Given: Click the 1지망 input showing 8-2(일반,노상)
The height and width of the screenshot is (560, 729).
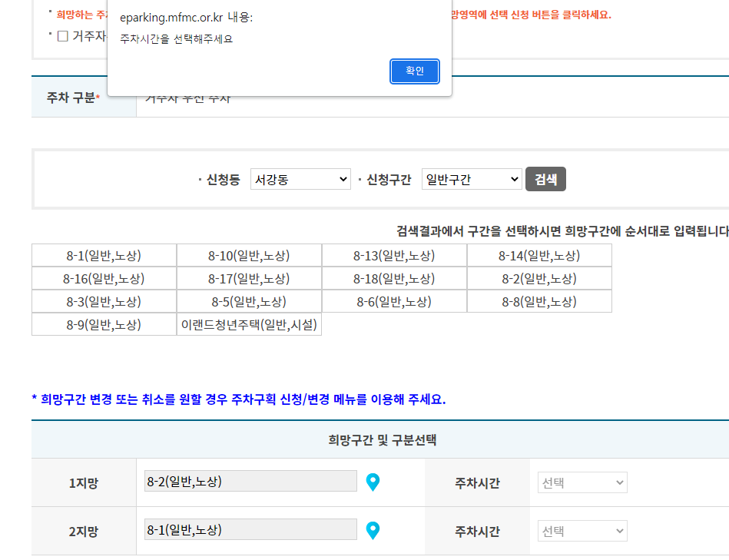Looking at the screenshot, I should click(x=250, y=482).
